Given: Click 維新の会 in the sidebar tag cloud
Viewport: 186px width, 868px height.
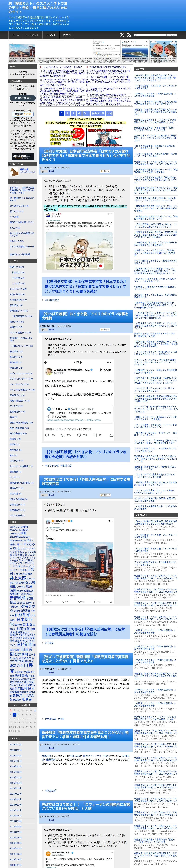Looking at the screenshot, I should [x=16, y=665].
